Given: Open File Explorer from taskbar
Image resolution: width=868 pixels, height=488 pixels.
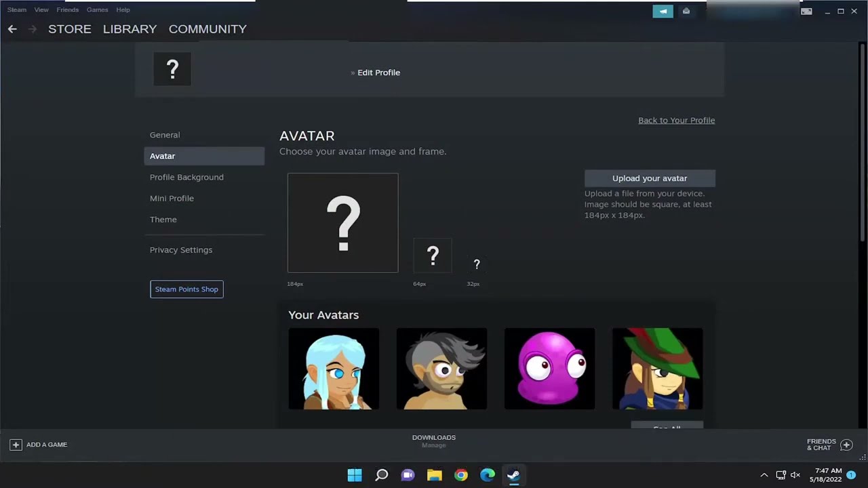Looking at the screenshot, I should (435, 475).
